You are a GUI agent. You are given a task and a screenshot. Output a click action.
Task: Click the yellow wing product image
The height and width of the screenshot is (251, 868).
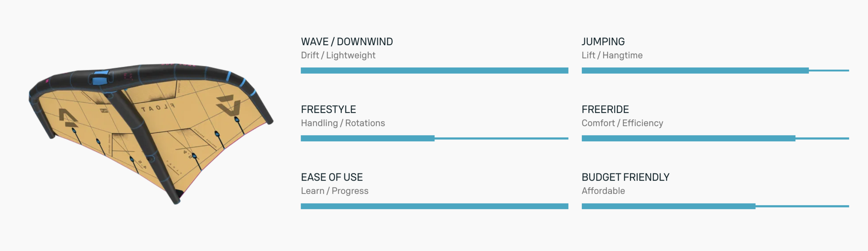coord(151,132)
